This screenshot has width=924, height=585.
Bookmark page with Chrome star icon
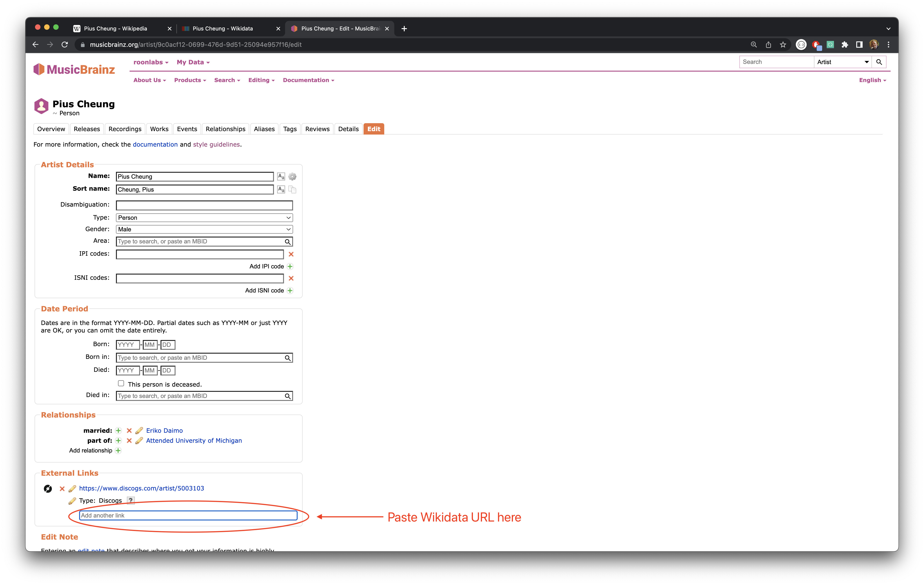click(783, 45)
